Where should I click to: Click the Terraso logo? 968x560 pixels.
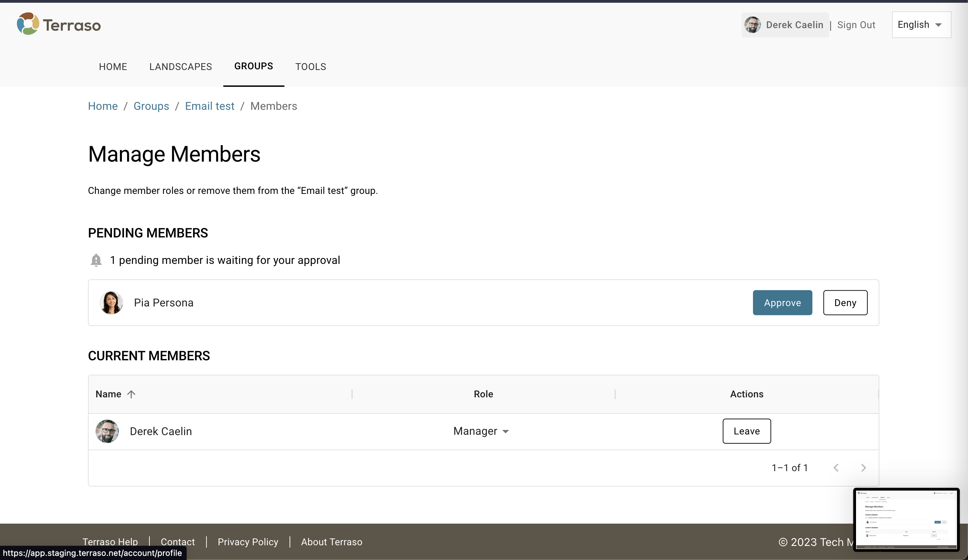[x=58, y=24]
